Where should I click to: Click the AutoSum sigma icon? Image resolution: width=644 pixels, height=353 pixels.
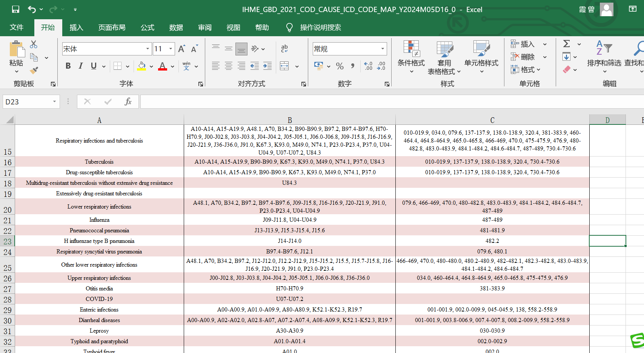pyautogui.click(x=566, y=44)
